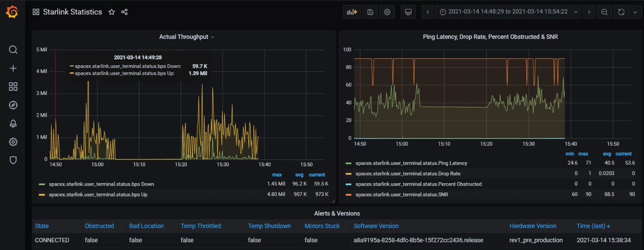Screen dimensions: 644x250
Task: Sort latency legend by max column
Action: [x=583, y=154]
